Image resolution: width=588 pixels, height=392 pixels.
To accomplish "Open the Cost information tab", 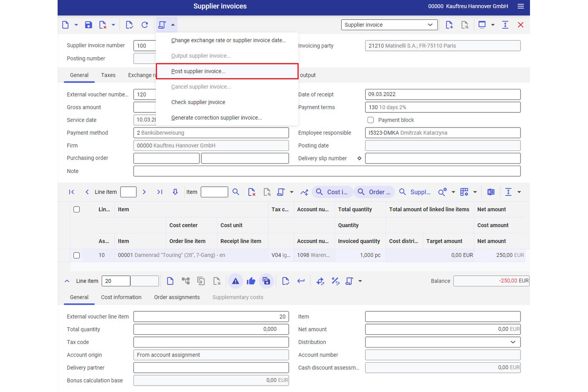I will (121, 297).
